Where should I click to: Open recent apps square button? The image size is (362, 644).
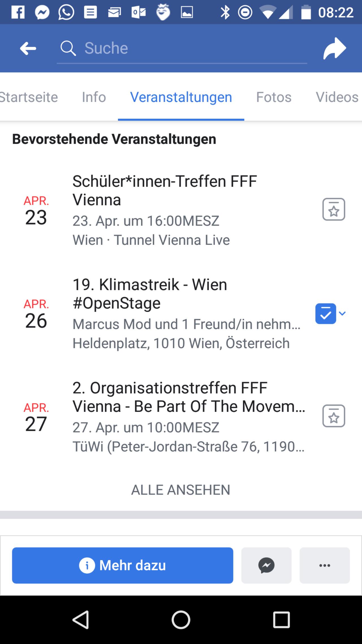coord(281,620)
